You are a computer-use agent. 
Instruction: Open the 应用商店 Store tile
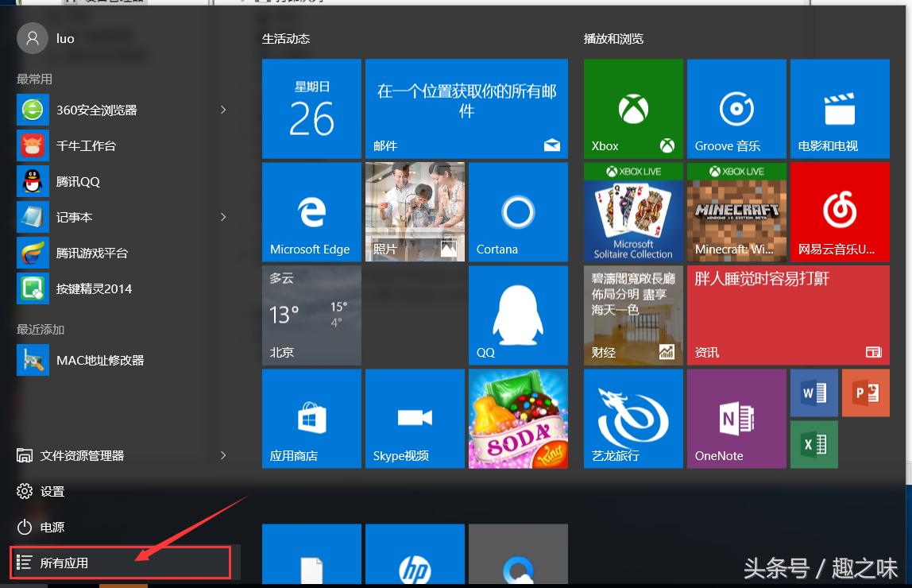[x=311, y=419]
